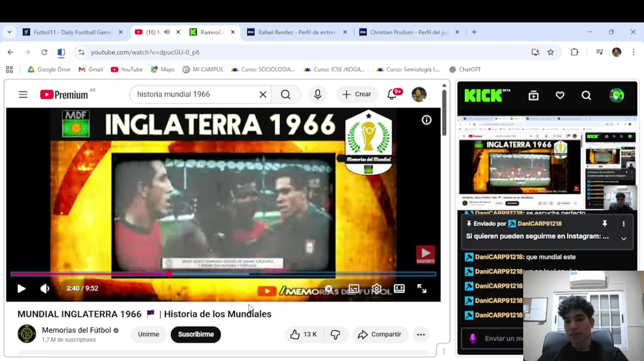Dislike the video
644x361 pixels.
335,334
